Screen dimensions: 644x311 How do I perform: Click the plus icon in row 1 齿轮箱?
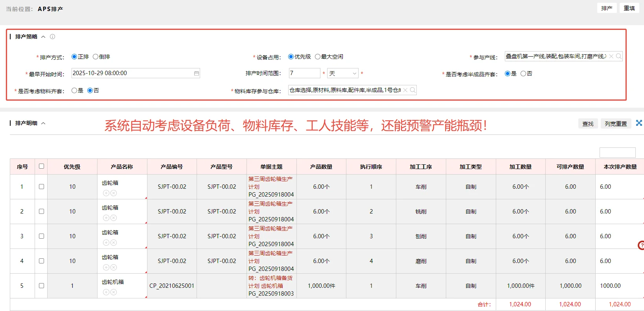(106, 193)
